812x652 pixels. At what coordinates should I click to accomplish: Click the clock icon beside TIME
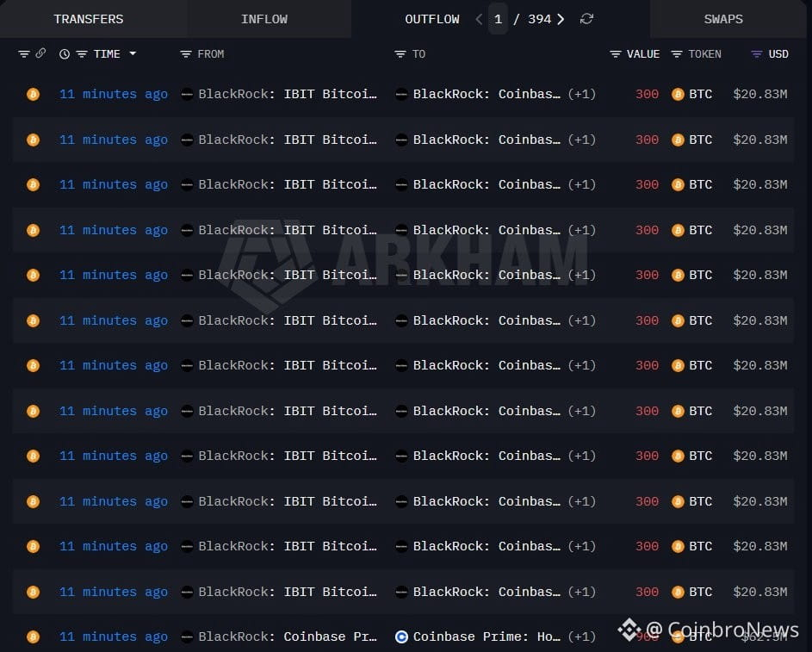65,54
